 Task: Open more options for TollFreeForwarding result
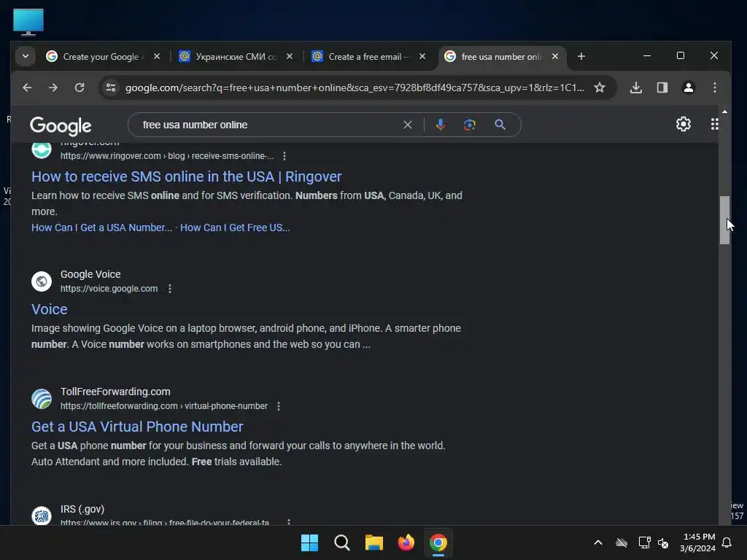[x=279, y=406]
